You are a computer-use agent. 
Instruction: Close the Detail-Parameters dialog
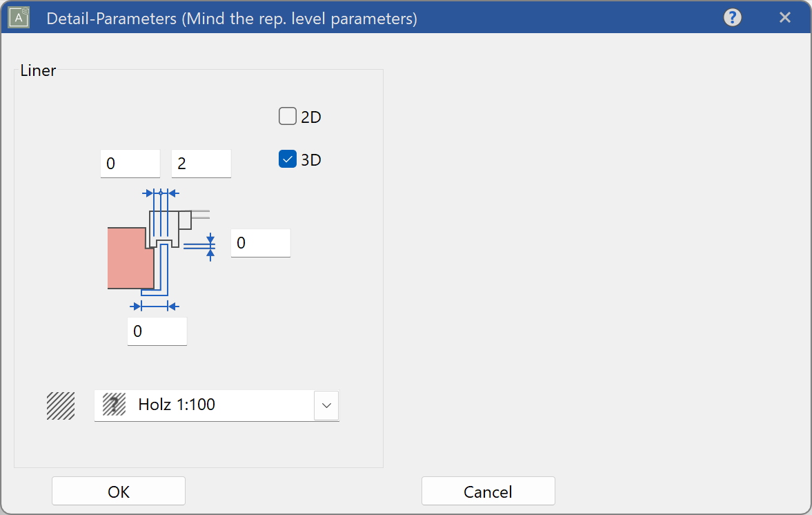784,18
